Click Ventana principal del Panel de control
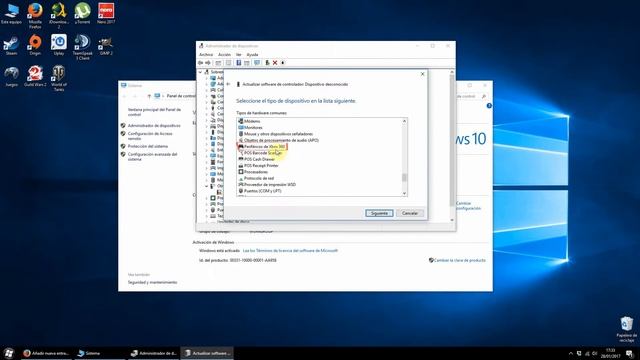Viewport: 640px width, 360px height. click(x=154, y=112)
